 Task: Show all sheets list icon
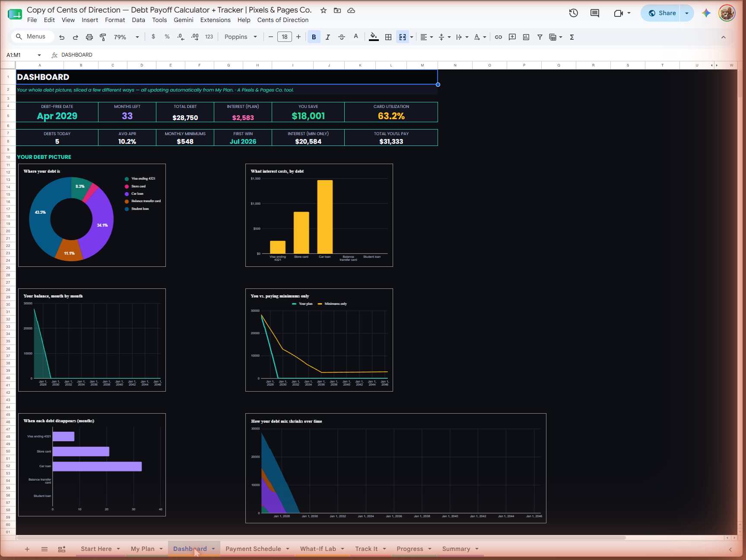44,549
